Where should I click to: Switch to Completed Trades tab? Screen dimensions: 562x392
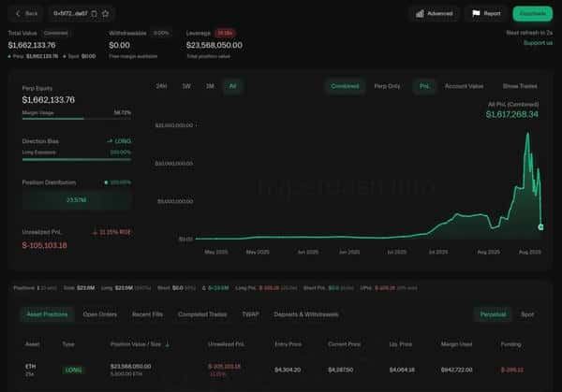coord(202,314)
